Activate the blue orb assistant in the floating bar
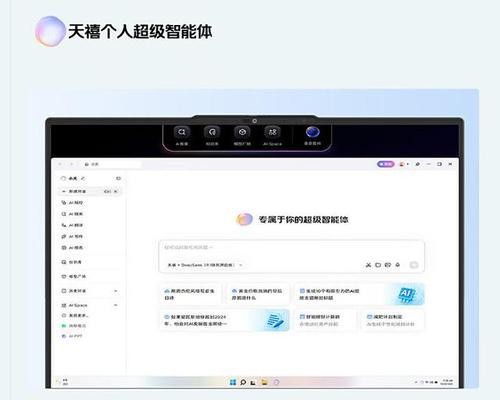 [x=312, y=132]
